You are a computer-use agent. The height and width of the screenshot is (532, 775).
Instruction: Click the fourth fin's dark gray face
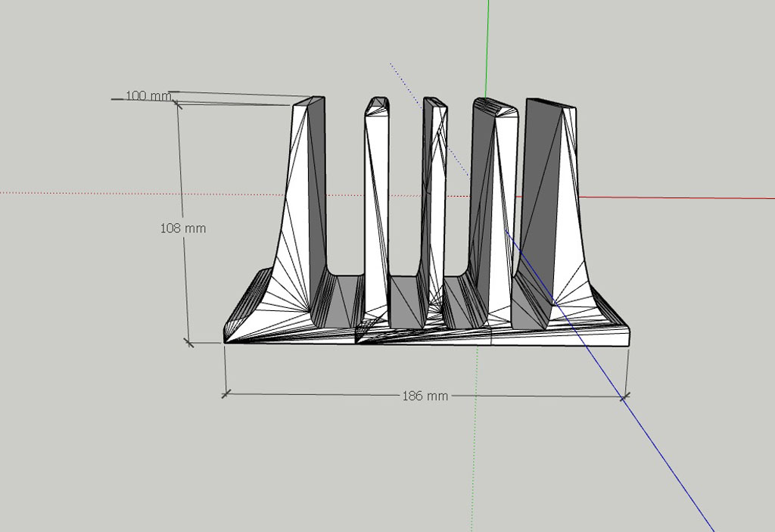click(481, 189)
